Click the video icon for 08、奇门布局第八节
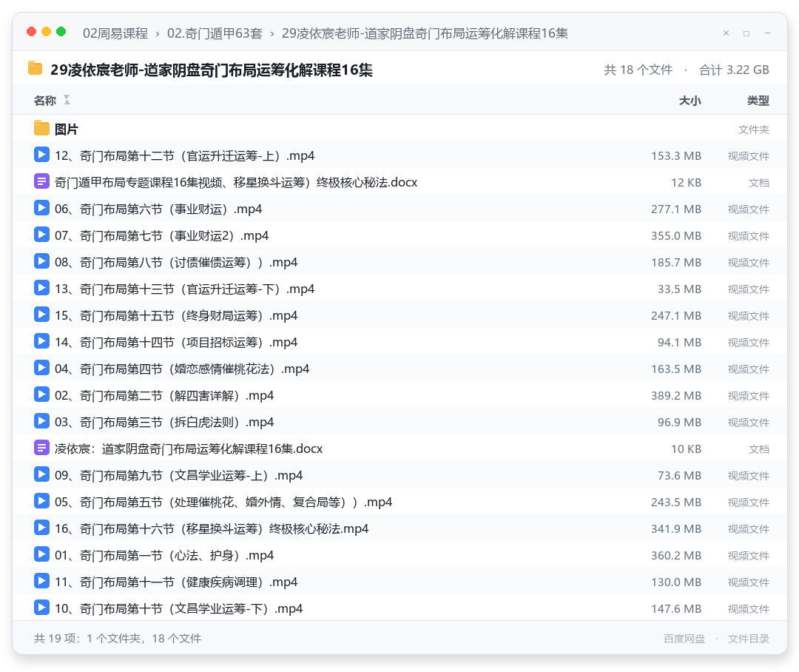Viewport: 799px width, 672px height. [x=41, y=261]
